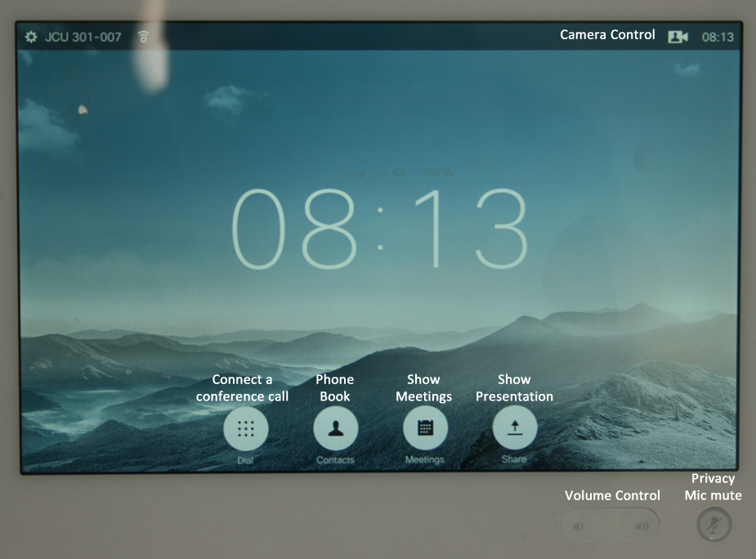Raise volume with the loud speaker button

click(642, 526)
